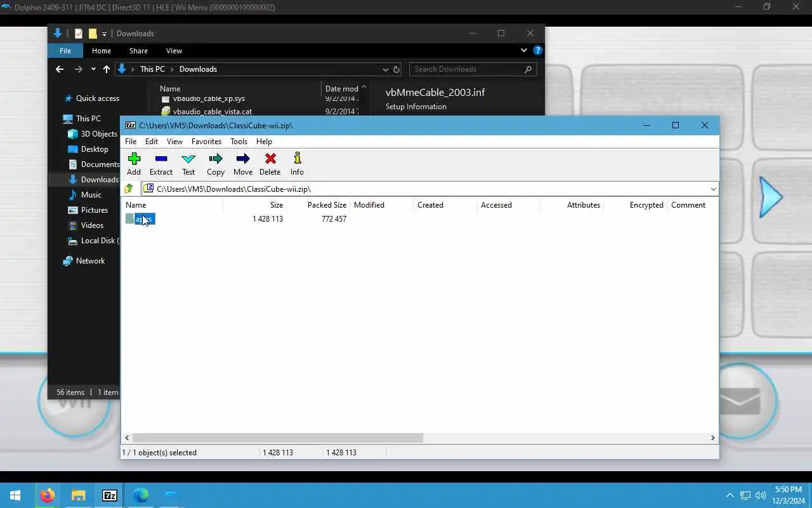Open Microsoft Edge from taskbar
The height and width of the screenshot is (508, 812).
click(140, 495)
